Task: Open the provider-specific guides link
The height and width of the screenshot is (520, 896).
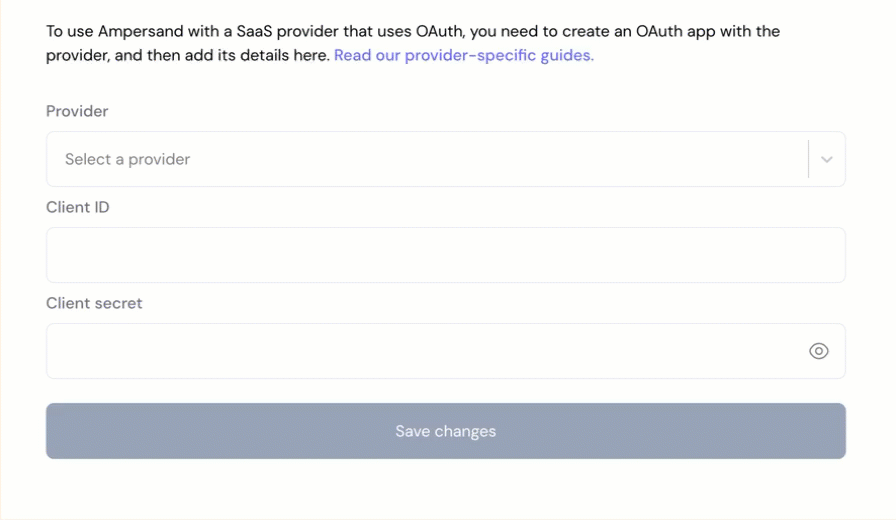Action: [x=463, y=55]
